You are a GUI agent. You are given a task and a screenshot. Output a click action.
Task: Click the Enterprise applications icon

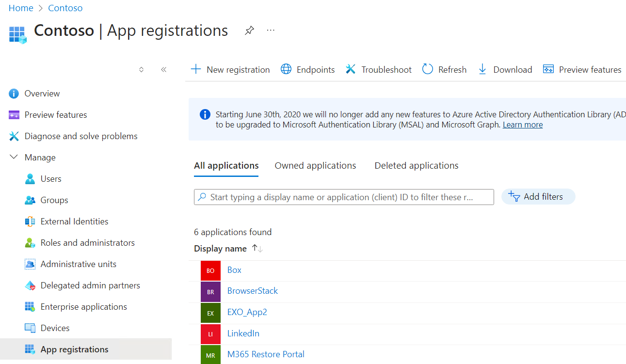click(x=30, y=307)
